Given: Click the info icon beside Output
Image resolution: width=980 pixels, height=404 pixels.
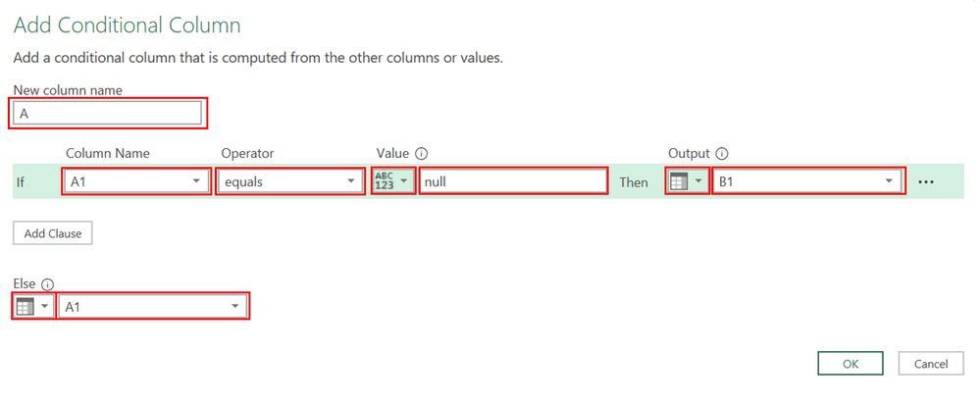Looking at the screenshot, I should pyautogui.click(x=722, y=154).
